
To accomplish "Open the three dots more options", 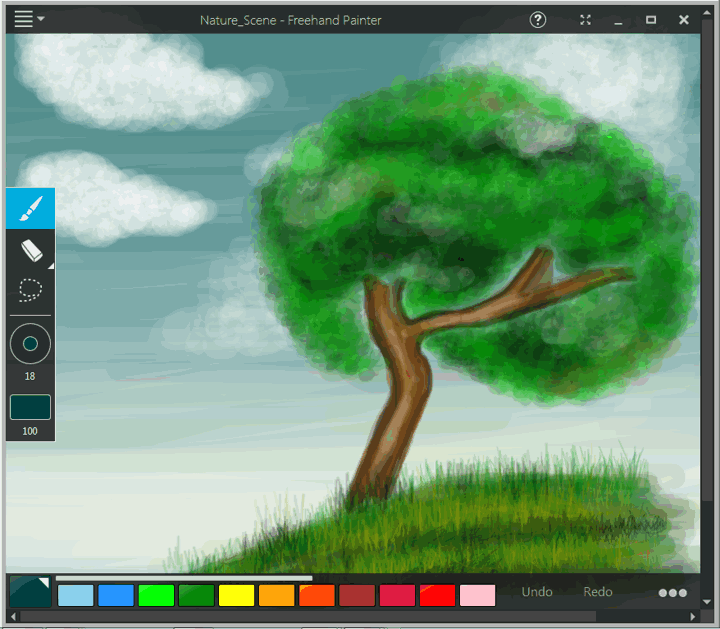I will (672, 592).
